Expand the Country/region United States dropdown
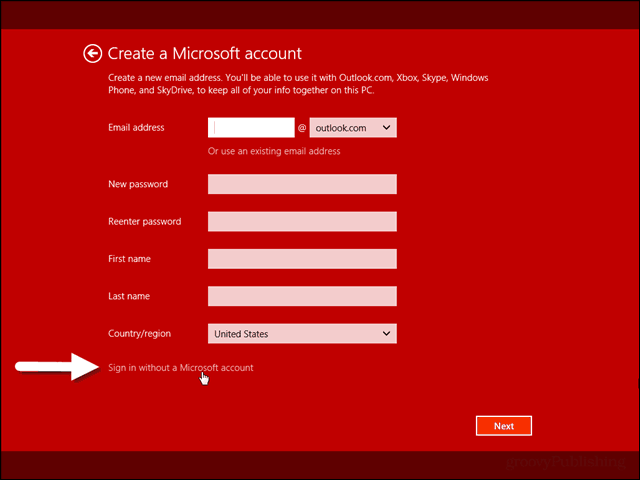 [302, 334]
